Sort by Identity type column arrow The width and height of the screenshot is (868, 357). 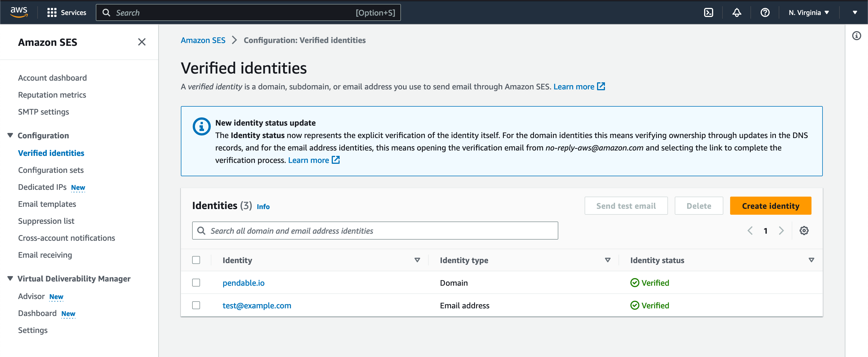point(607,260)
